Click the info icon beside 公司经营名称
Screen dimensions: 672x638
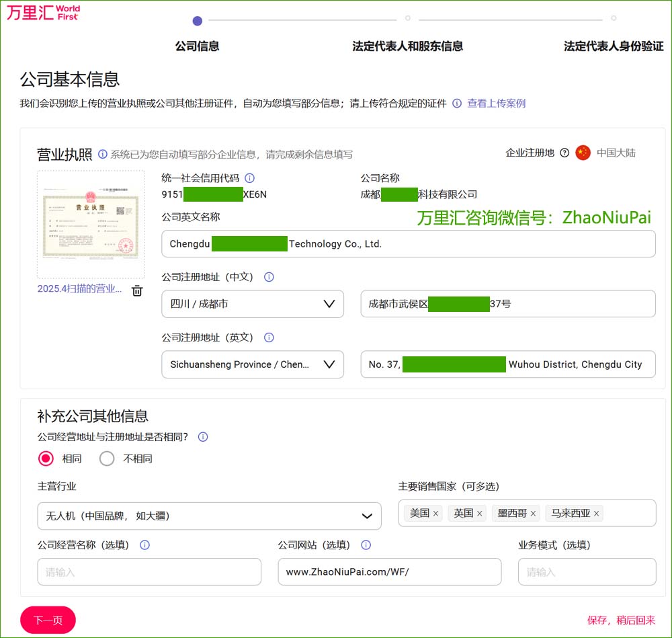pyautogui.click(x=144, y=545)
